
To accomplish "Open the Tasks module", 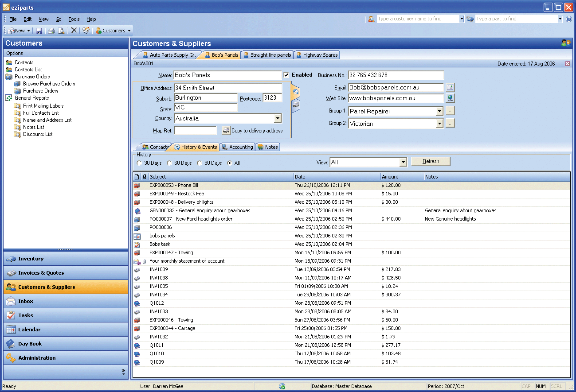I will (66, 315).
